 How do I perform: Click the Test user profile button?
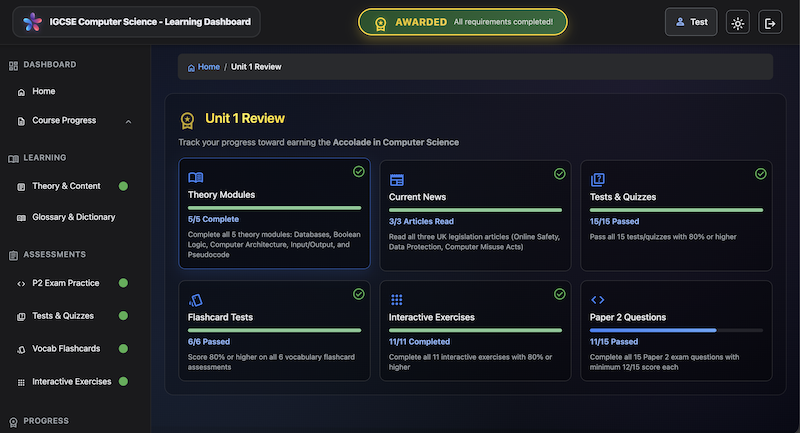(691, 22)
